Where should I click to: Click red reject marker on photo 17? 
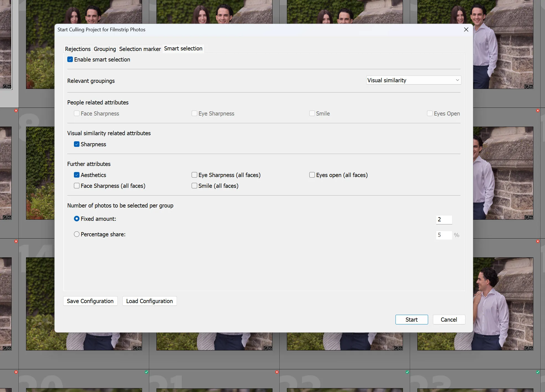click(x=538, y=241)
